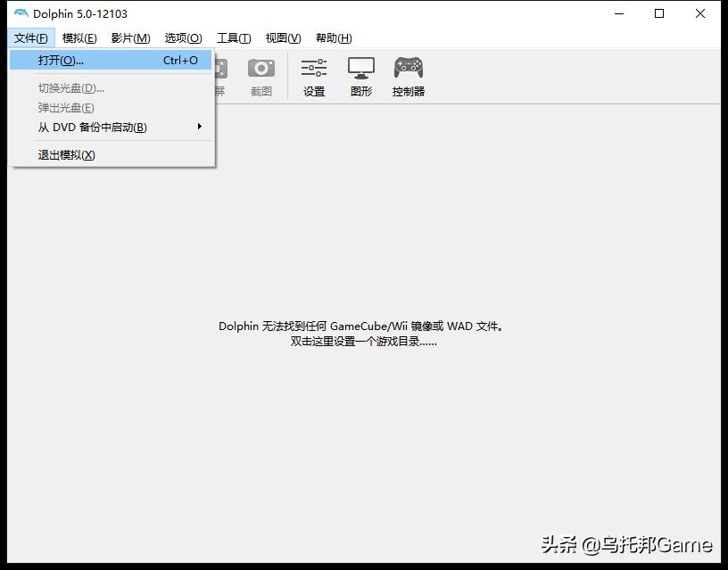Open the 模拟 menu
Viewport: 728px width, 570px height.
[x=79, y=37]
